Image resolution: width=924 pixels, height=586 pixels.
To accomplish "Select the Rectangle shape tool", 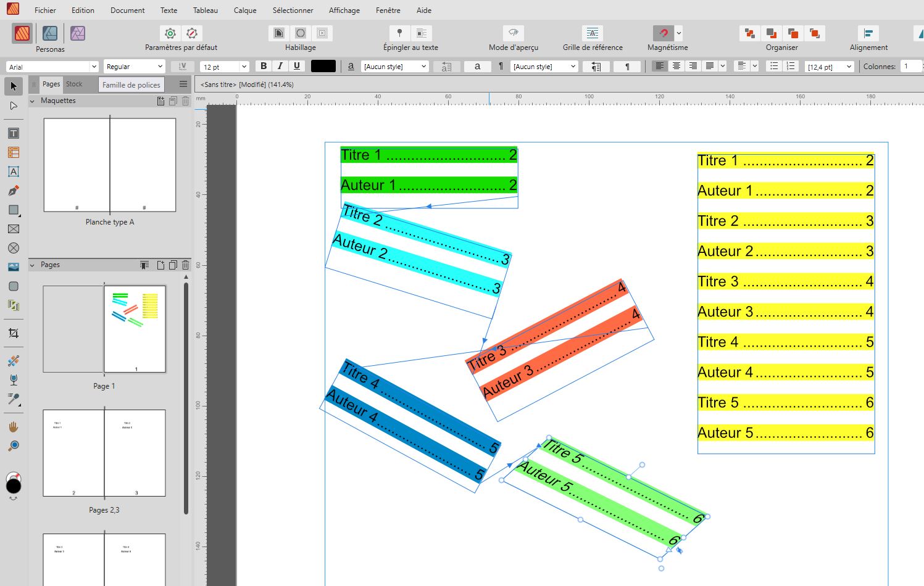I will point(14,210).
